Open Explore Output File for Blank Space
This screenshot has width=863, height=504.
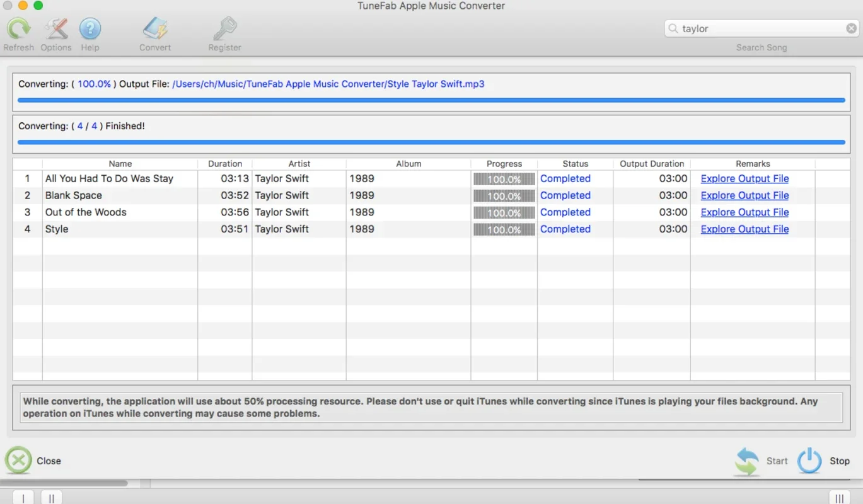[x=744, y=196]
